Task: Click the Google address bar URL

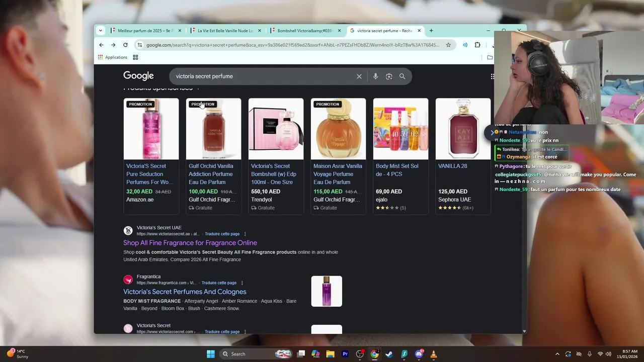Action: click(293, 45)
